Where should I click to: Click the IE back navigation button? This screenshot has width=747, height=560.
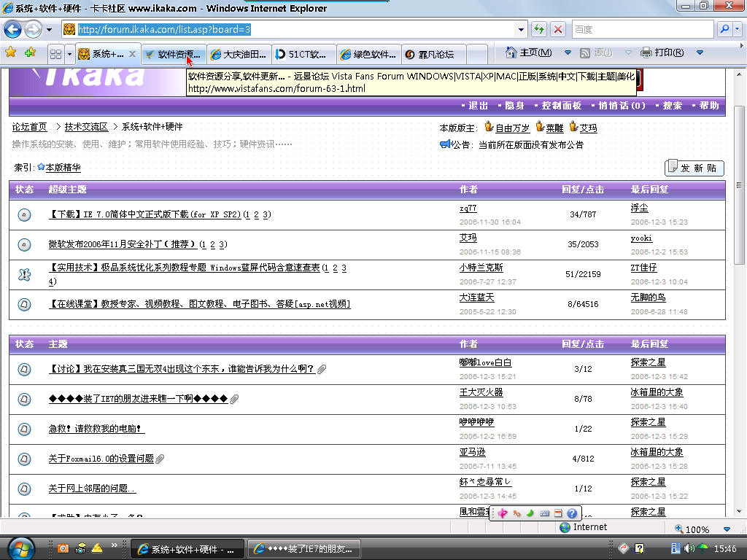coord(12,29)
